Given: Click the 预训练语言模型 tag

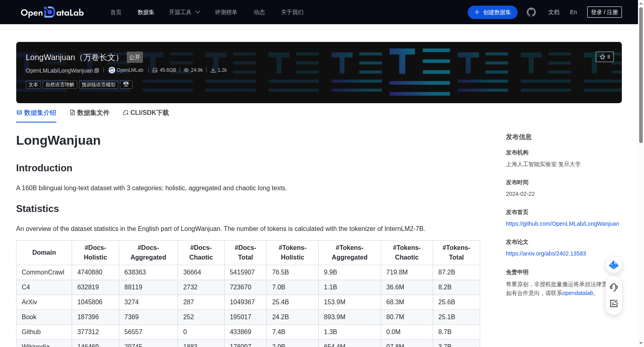Looking at the screenshot, I should coord(99,85).
